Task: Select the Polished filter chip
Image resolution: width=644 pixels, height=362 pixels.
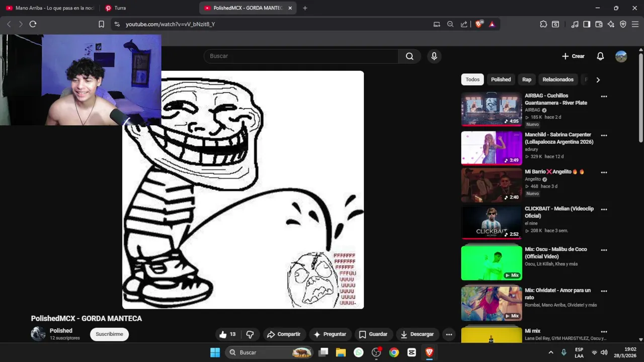Action: point(501,79)
